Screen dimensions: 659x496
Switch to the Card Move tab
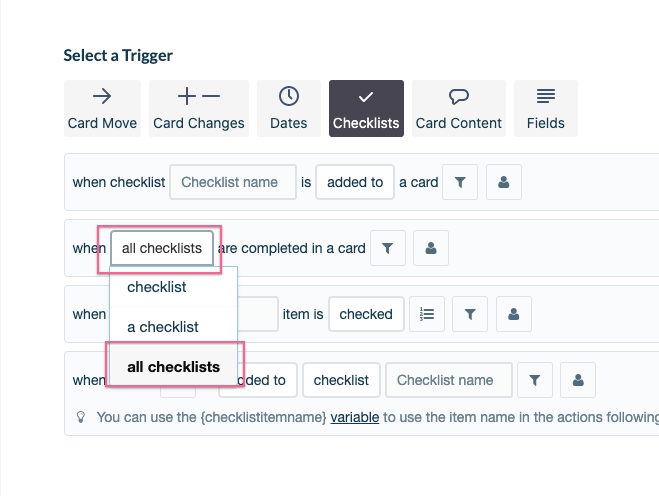[102, 108]
